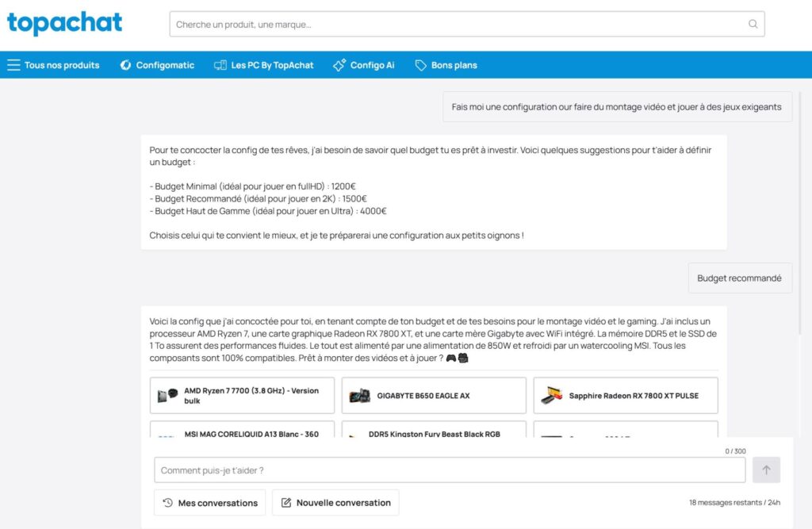Click the chat input saying Comment puis-je t'aider

(450, 470)
